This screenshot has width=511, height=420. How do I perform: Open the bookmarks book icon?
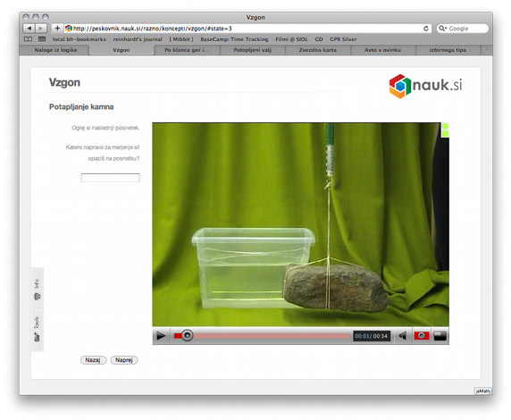click(x=28, y=39)
